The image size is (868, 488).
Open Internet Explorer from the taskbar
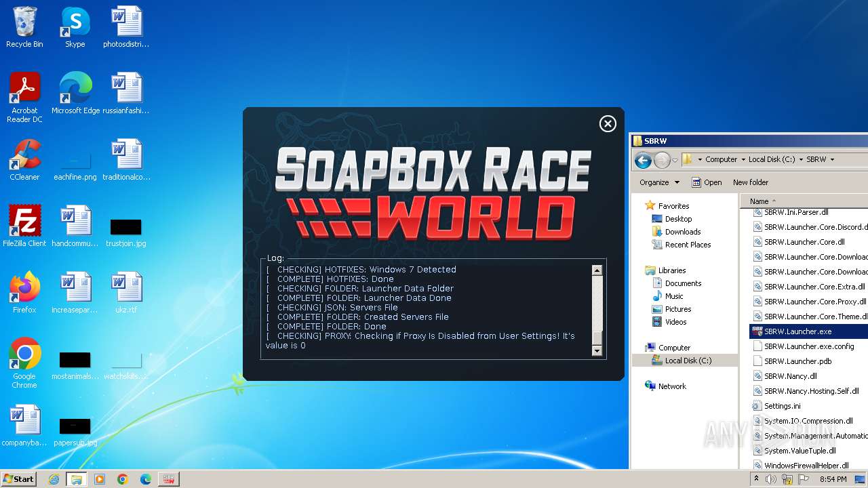coord(54,479)
